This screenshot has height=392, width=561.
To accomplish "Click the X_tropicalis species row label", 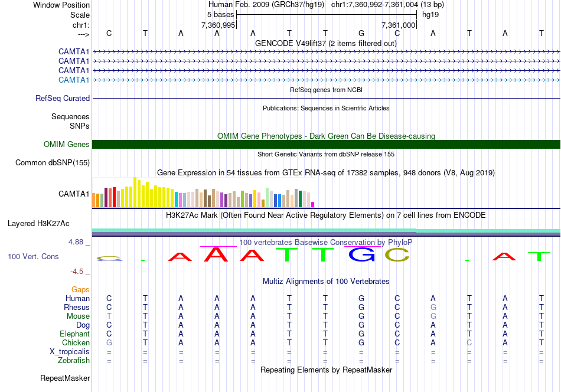I will 70,352.
